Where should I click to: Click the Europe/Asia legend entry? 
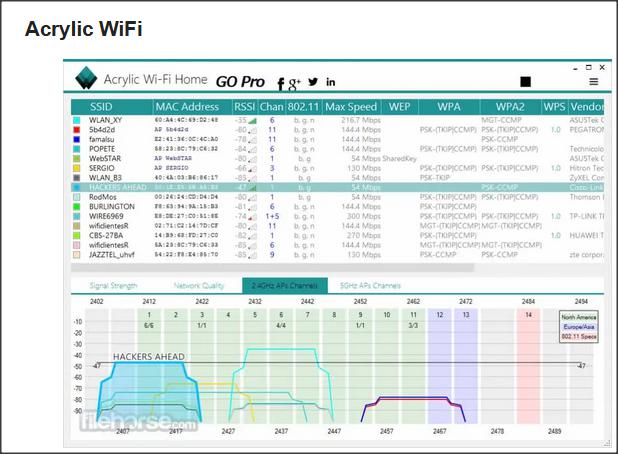coord(579,327)
